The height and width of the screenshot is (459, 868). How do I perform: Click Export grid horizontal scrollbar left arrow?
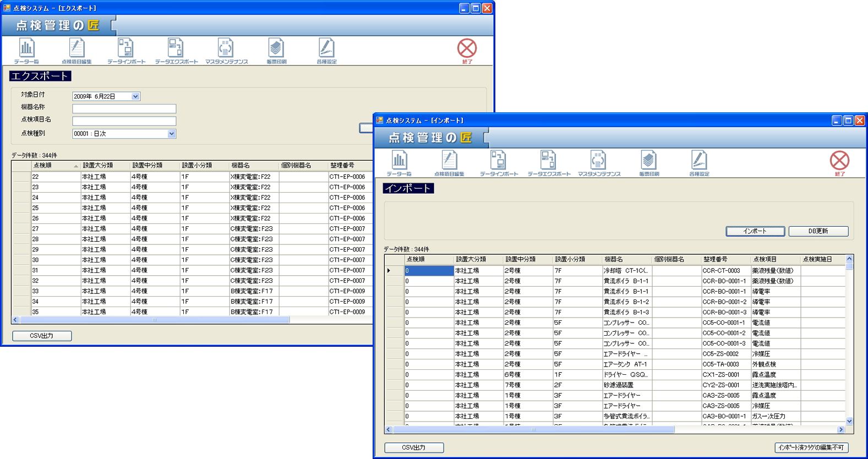point(15,320)
